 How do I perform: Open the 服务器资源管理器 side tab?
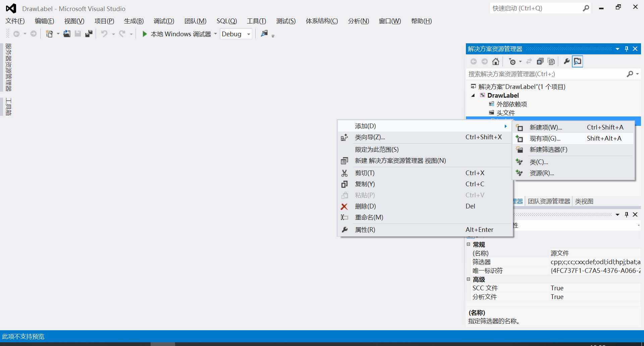[x=8, y=67]
